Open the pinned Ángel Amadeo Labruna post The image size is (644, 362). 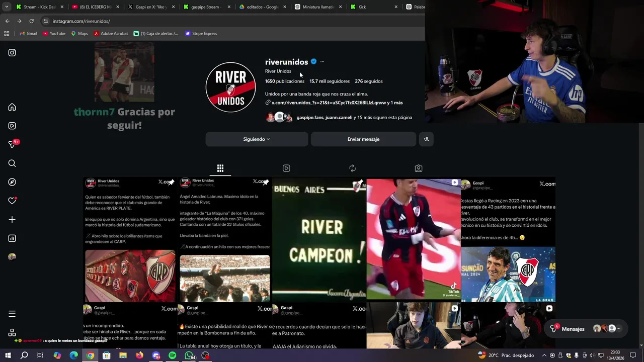(x=224, y=239)
